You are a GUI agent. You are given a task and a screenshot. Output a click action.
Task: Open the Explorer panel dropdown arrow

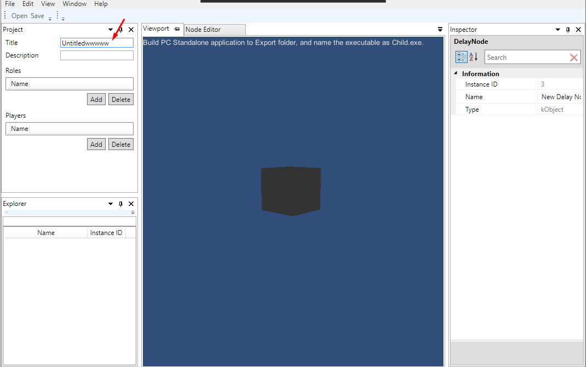click(x=110, y=203)
